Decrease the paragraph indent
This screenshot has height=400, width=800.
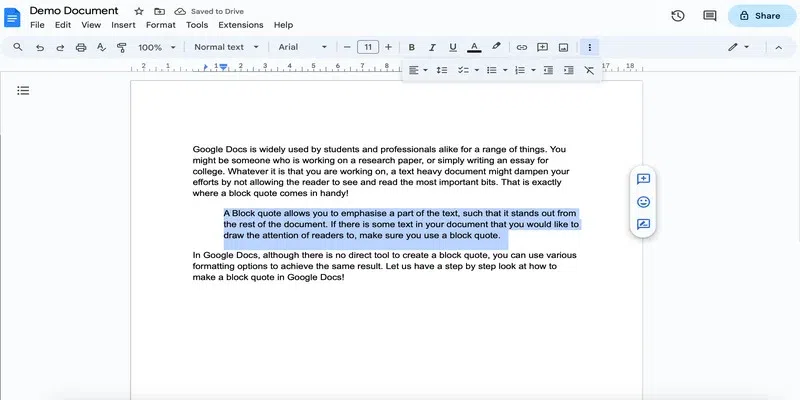point(548,70)
